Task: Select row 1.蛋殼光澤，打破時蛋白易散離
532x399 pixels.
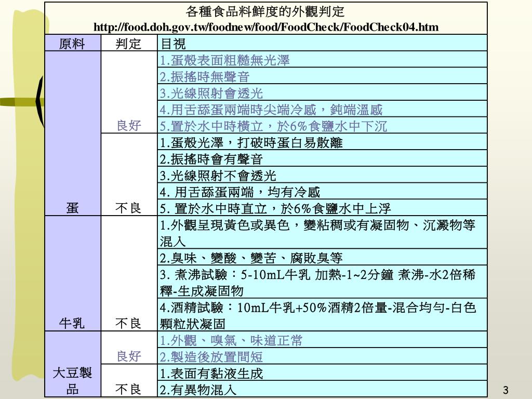Action: pos(322,142)
